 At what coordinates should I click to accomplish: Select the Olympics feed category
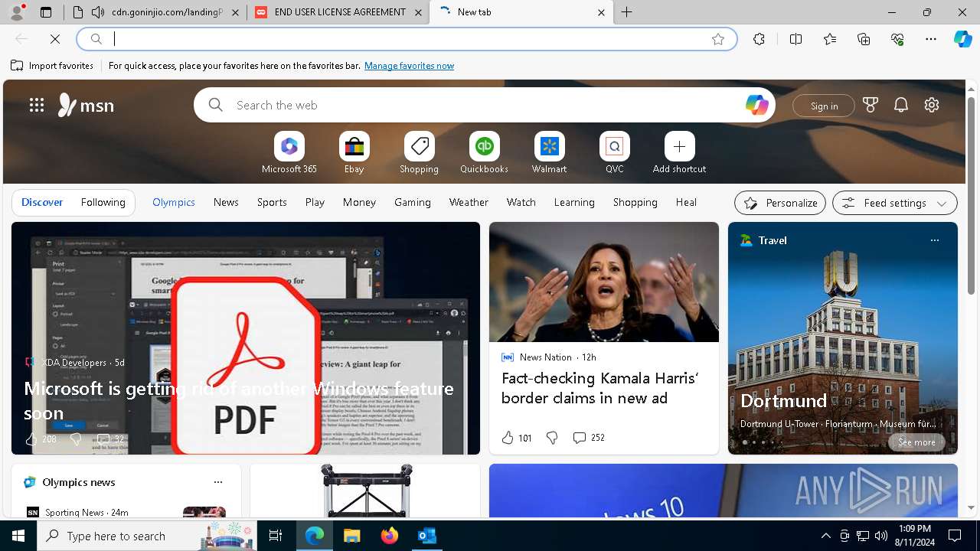click(174, 202)
